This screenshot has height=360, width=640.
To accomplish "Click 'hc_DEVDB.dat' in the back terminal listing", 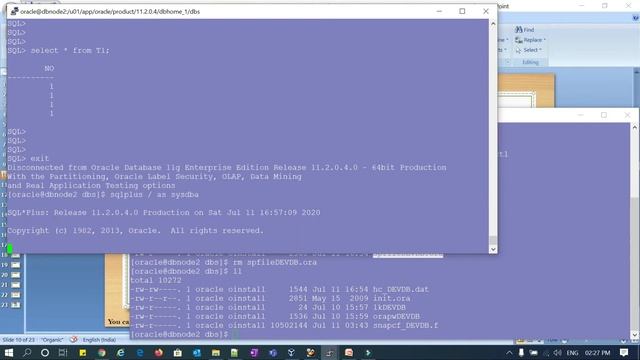I will pos(400,289).
